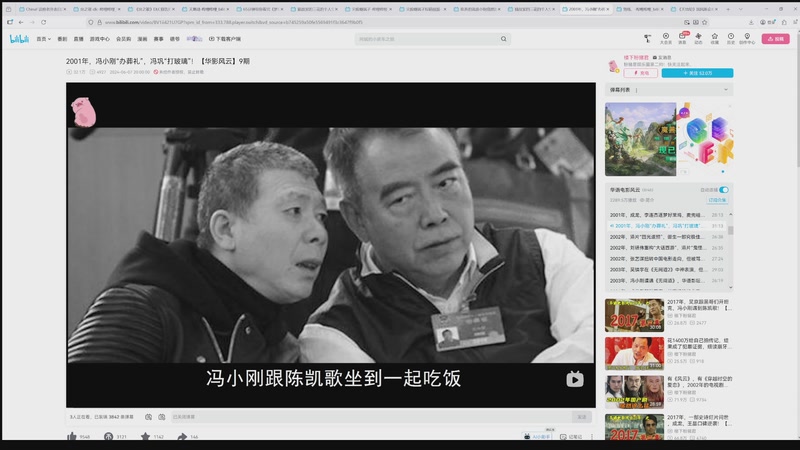The width and height of the screenshot is (800, 450).
Task: Click the user avatar icon in header
Action: (647, 38)
